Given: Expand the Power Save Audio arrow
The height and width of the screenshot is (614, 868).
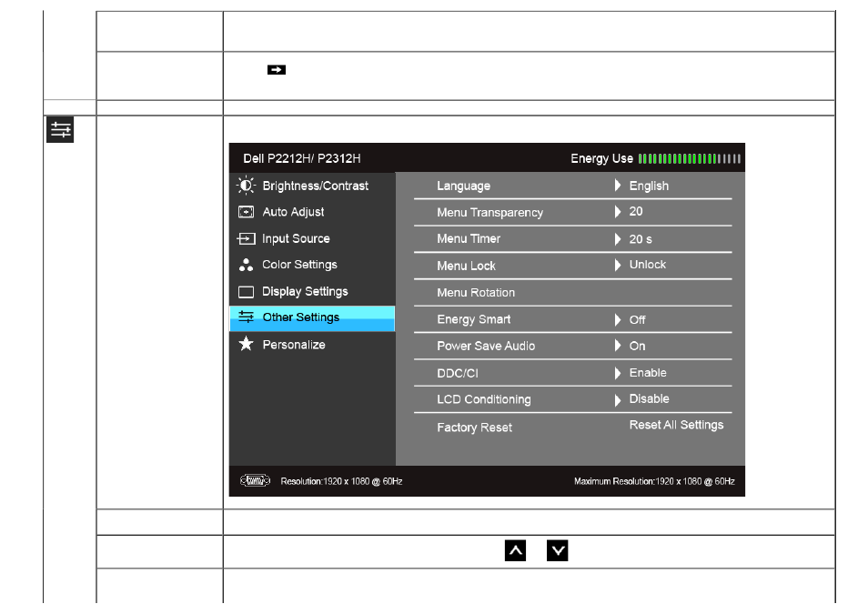Looking at the screenshot, I should point(617,346).
